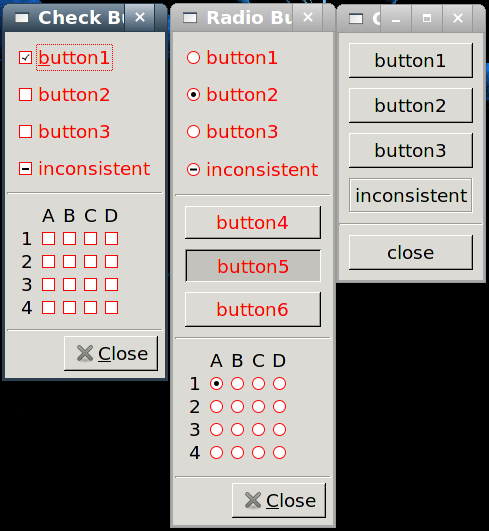Activate the red button6 toggle button
This screenshot has width=489, height=531.
[x=253, y=310]
